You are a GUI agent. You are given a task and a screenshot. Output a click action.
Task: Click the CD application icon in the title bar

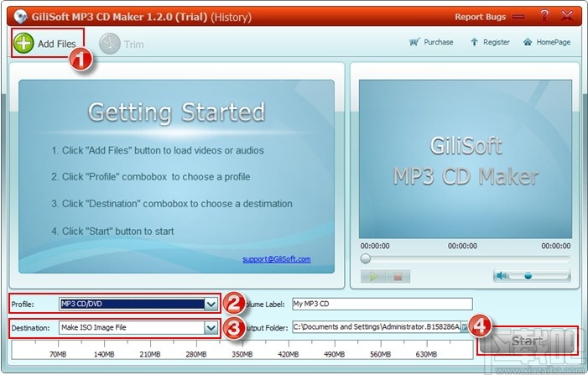[21, 17]
